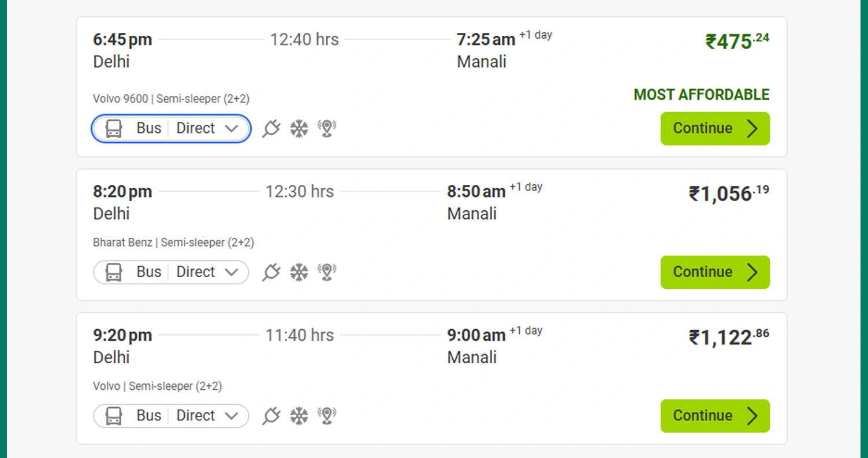The width and height of the screenshot is (868, 458).
Task: Click the 9:00 am Manali arrival time
Action: 476,335
